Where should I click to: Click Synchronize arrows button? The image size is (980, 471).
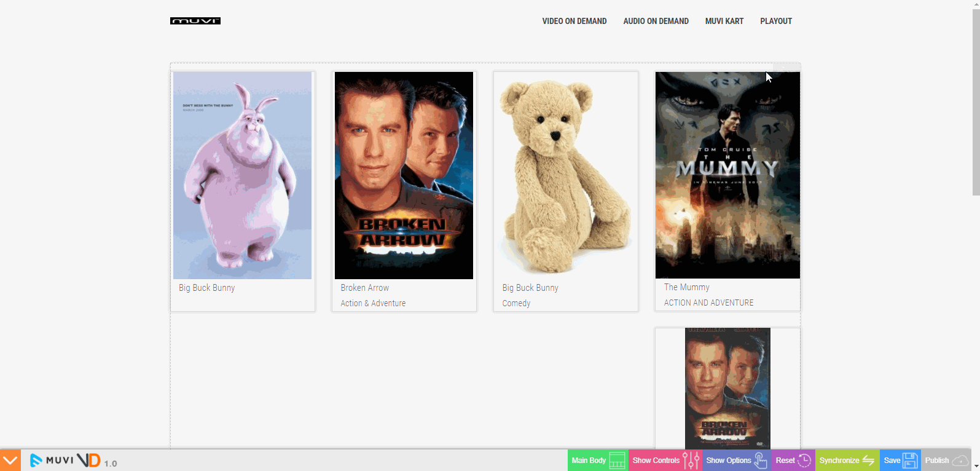click(x=847, y=460)
